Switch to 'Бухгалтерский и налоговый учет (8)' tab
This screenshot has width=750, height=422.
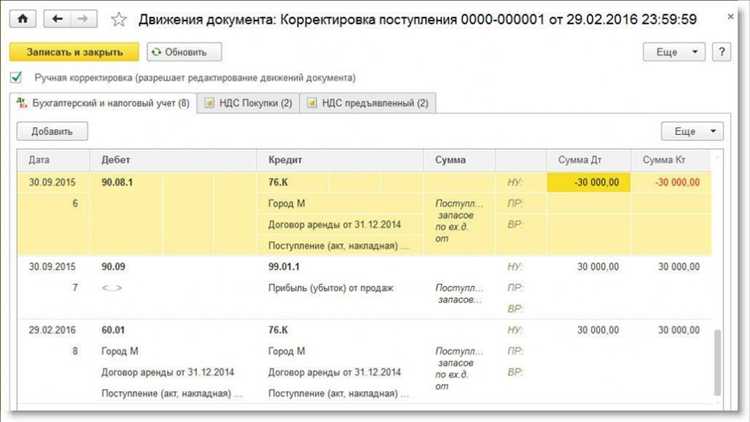(x=103, y=103)
